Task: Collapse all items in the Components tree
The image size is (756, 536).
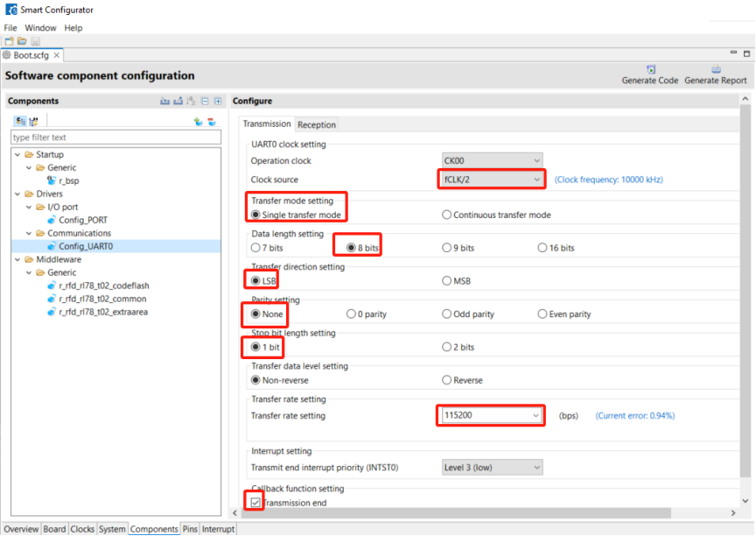Action: pos(204,102)
